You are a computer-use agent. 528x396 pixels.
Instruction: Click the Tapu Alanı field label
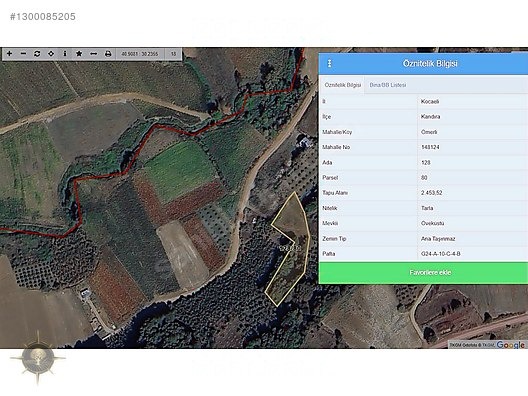(335, 193)
